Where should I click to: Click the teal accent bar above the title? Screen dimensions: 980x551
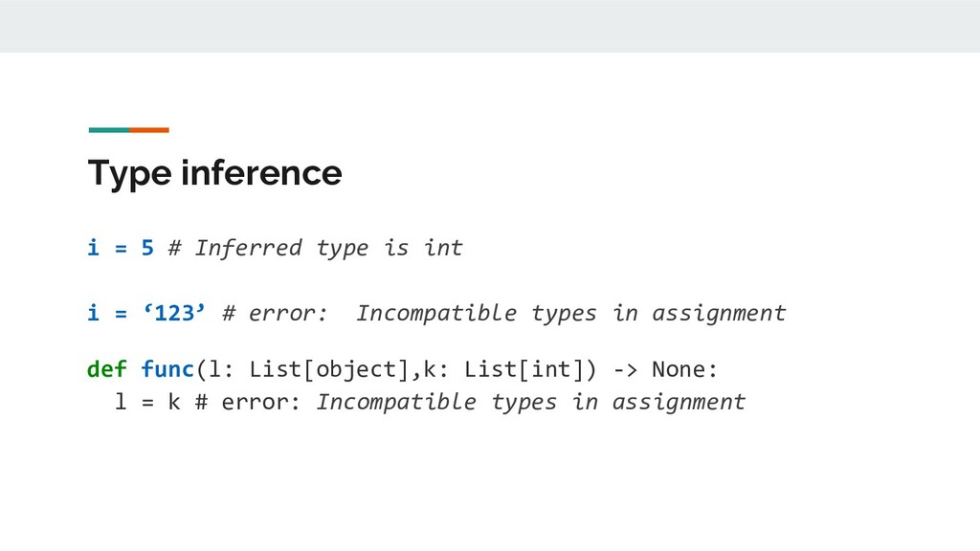point(107,130)
